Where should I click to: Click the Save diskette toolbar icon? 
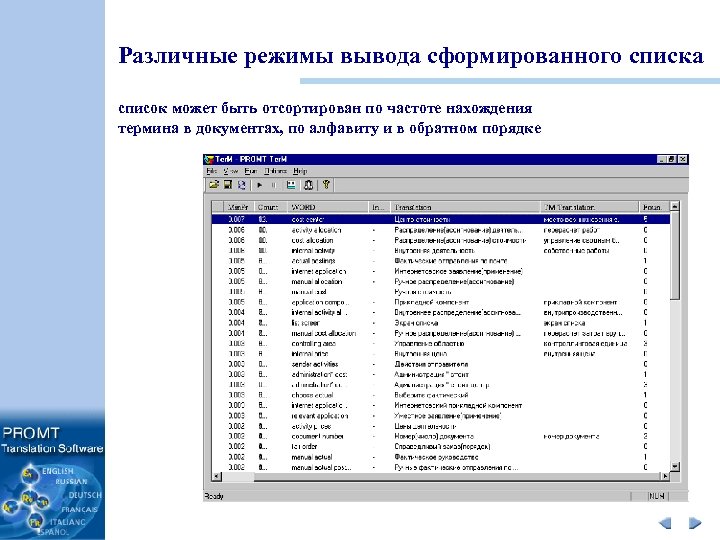pos(228,185)
